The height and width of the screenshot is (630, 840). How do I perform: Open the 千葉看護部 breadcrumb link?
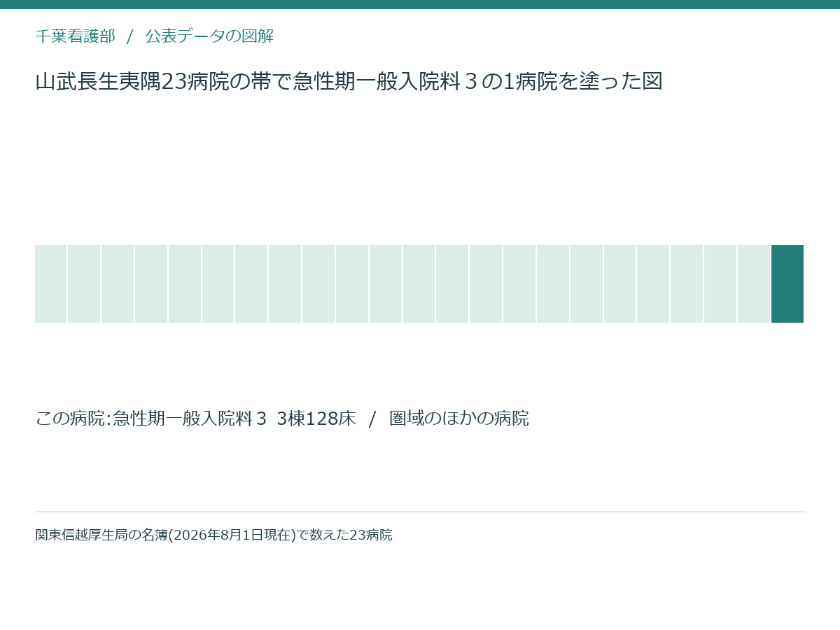point(75,36)
